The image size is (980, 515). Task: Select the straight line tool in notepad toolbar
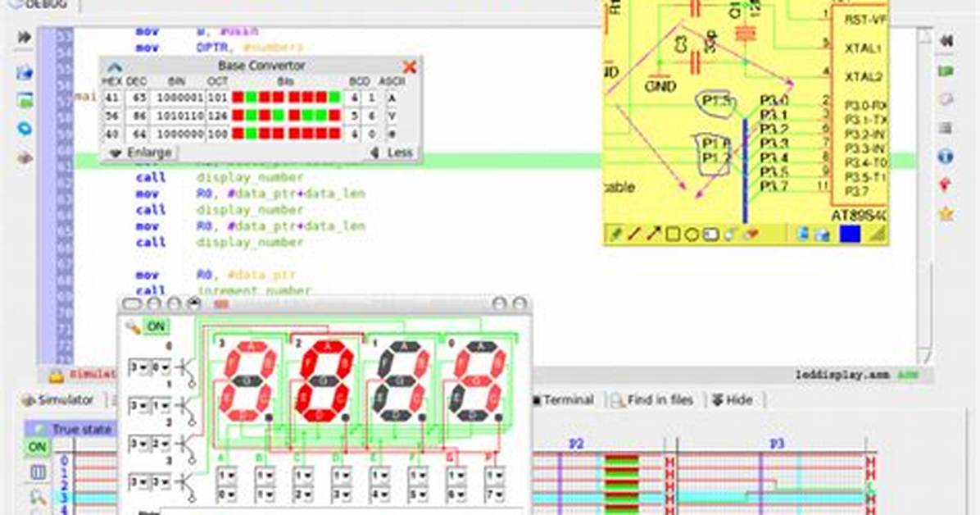click(633, 234)
